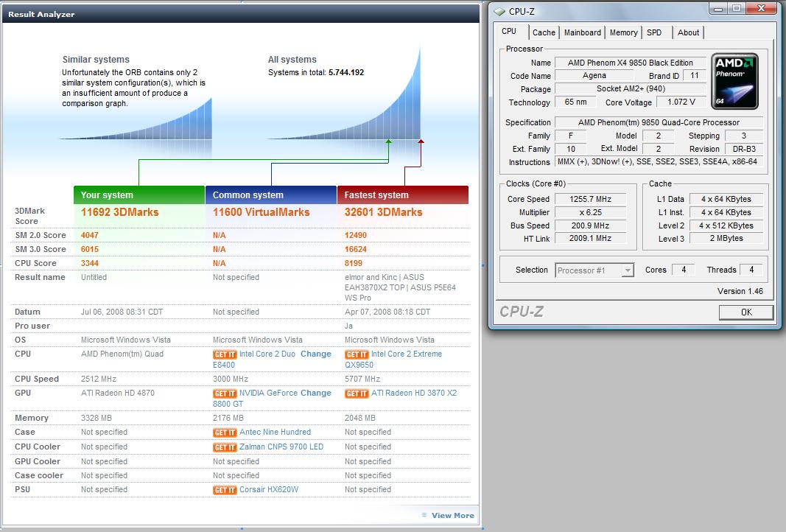Screen dimensions: 786x532
Task: Click the Memory value 3328 MB
Action: tap(97, 419)
